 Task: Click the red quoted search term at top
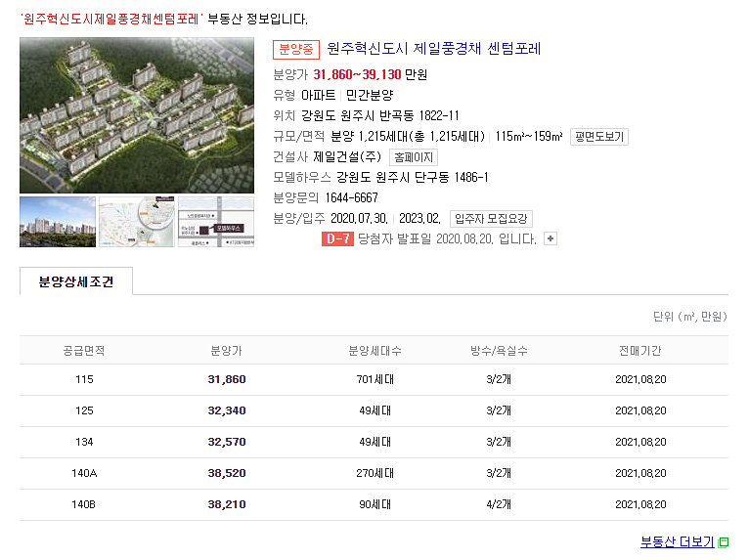(x=111, y=20)
